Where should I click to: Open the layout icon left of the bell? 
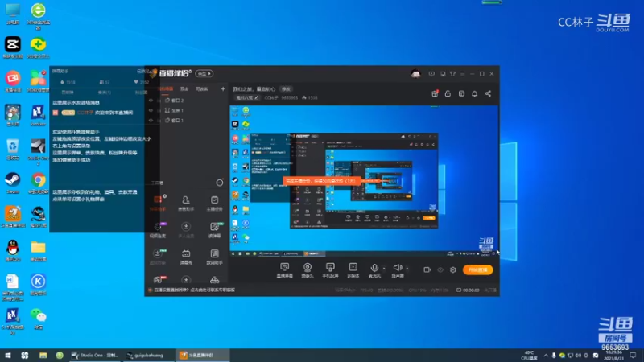(x=461, y=93)
